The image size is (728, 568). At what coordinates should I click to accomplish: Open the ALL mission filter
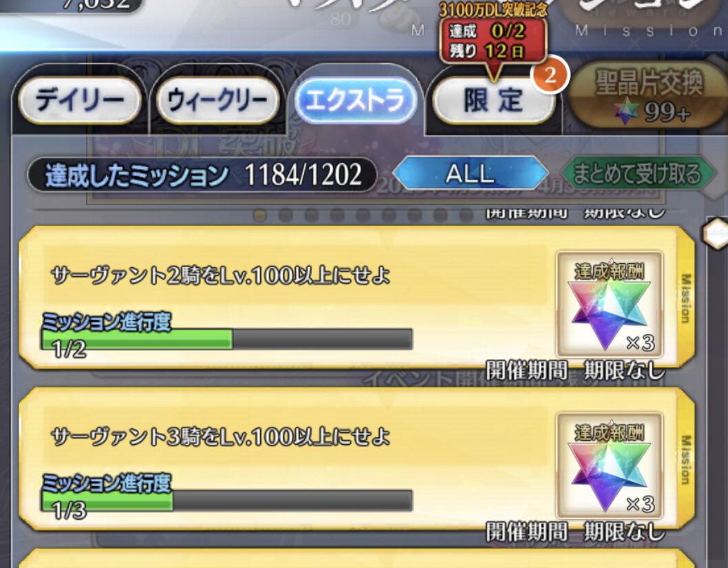pyautogui.click(x=470, y=173)
